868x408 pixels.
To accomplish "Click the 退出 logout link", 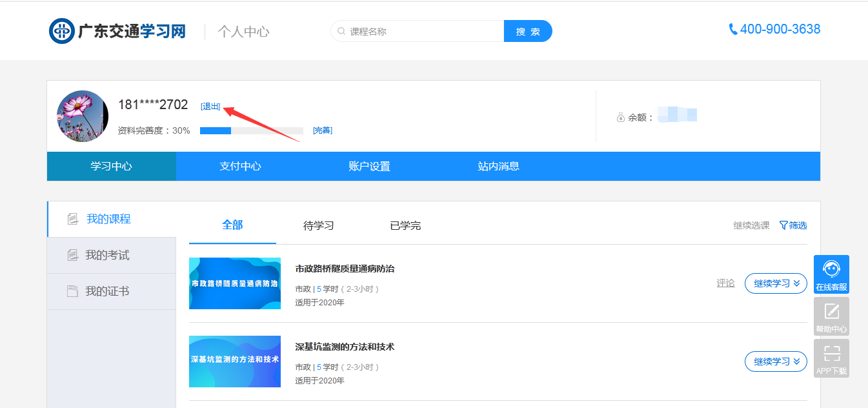I will (210, 107).
